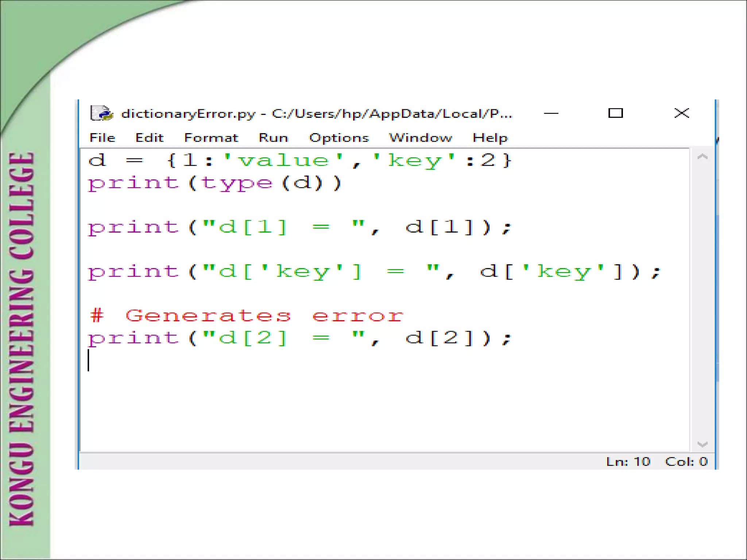This screenshot has width=747, height=560.
Task: Open the Edit menu
Action: click(149, 138)
